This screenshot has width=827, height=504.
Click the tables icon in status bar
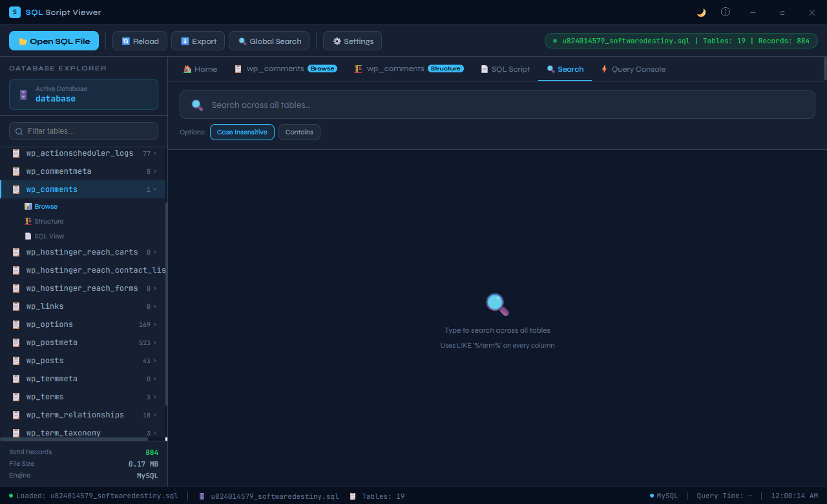tap(353, 496)
